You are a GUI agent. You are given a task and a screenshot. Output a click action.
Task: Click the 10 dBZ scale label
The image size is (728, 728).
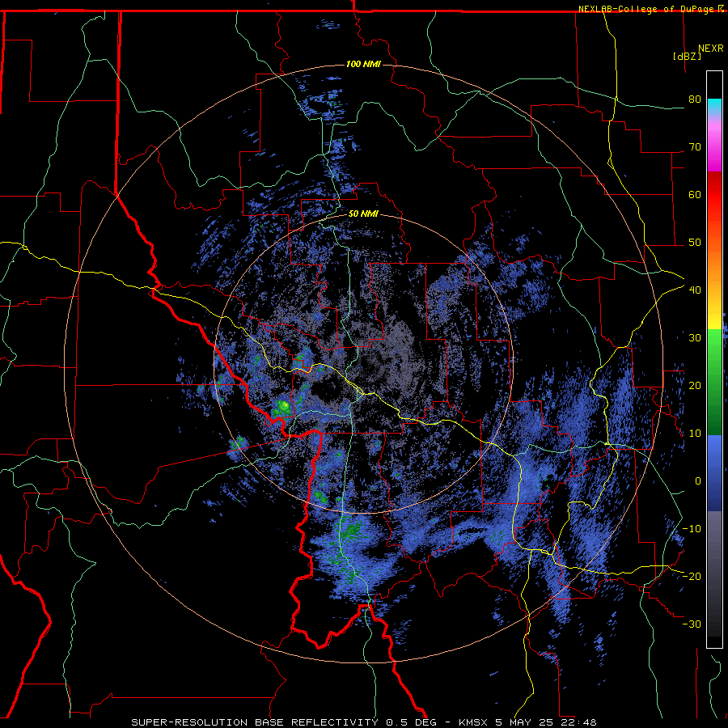pos(695,434)
